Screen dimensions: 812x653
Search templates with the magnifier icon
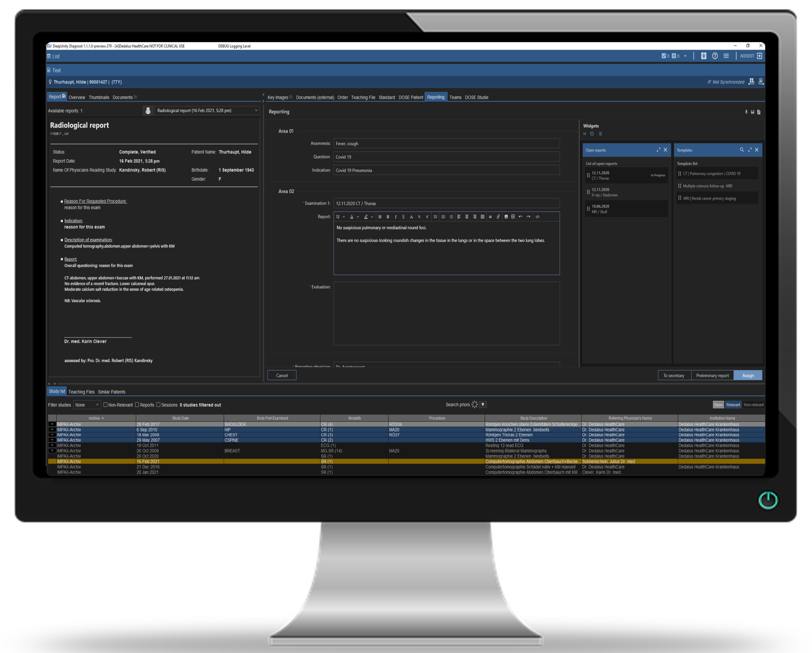(742, 150)
